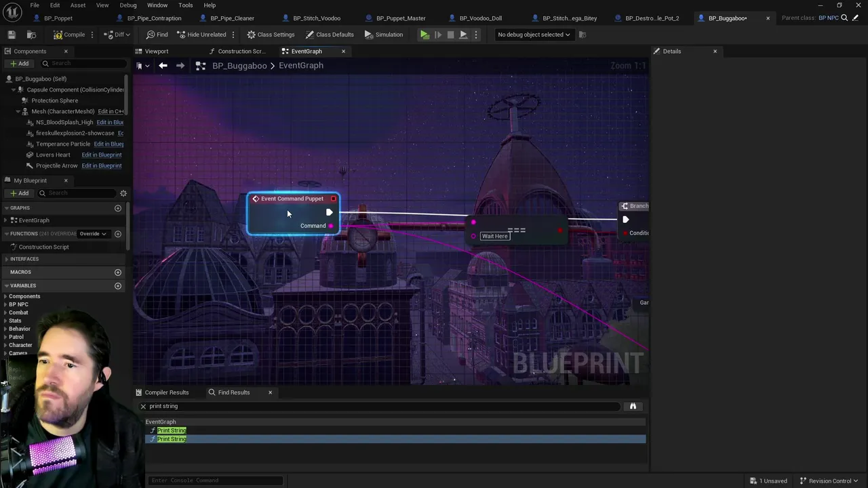Close the EventGraph tab
868x488 pixels.
pos(343,52)
